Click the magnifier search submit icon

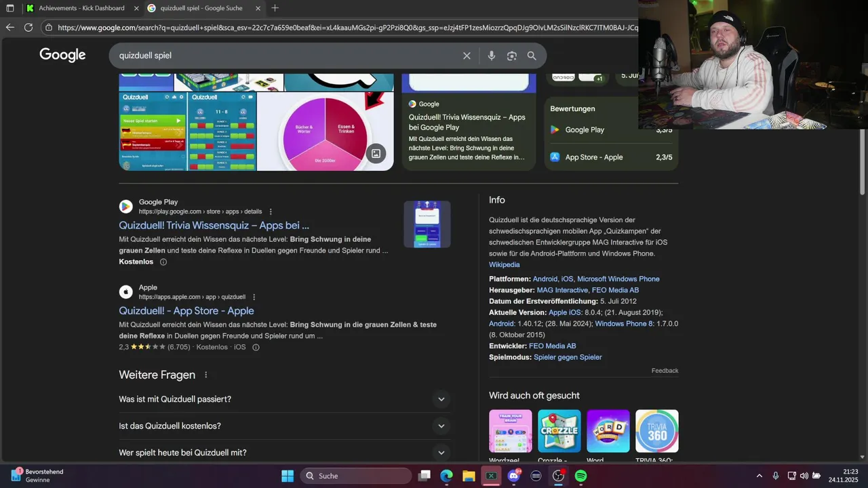(x=532, y=56)
